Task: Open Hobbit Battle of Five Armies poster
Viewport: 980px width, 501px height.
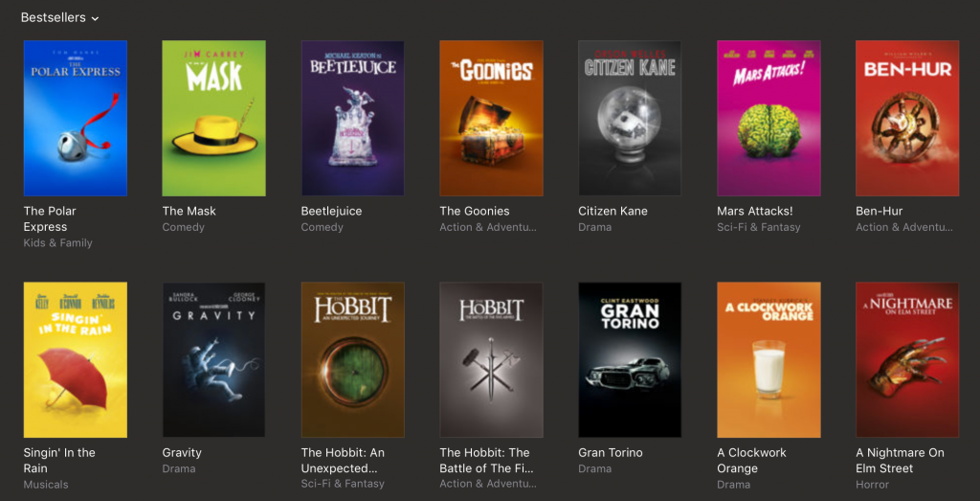Action: tap(491, 359)
